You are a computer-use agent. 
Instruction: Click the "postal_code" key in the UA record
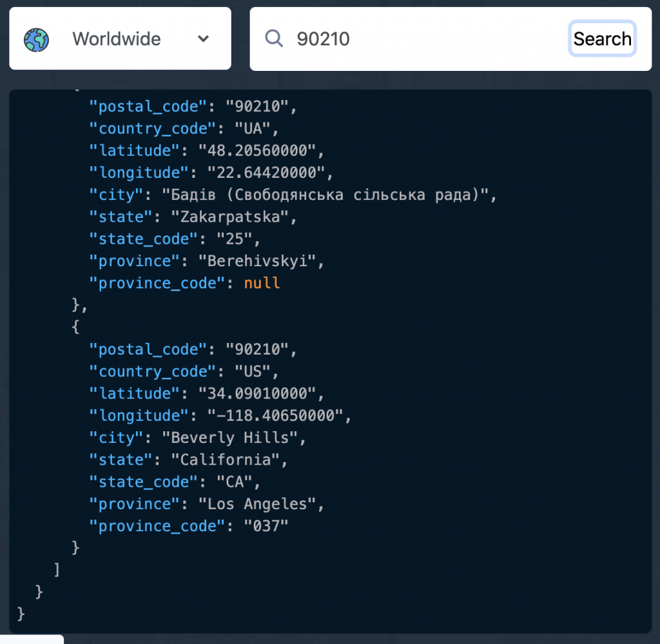[148, 106]
